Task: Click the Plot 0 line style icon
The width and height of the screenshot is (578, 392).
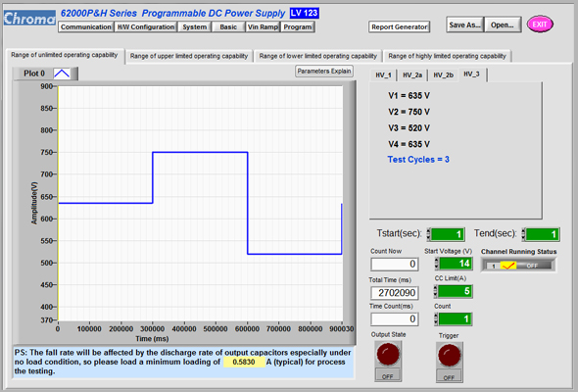Action: click(x=62, y=73)
